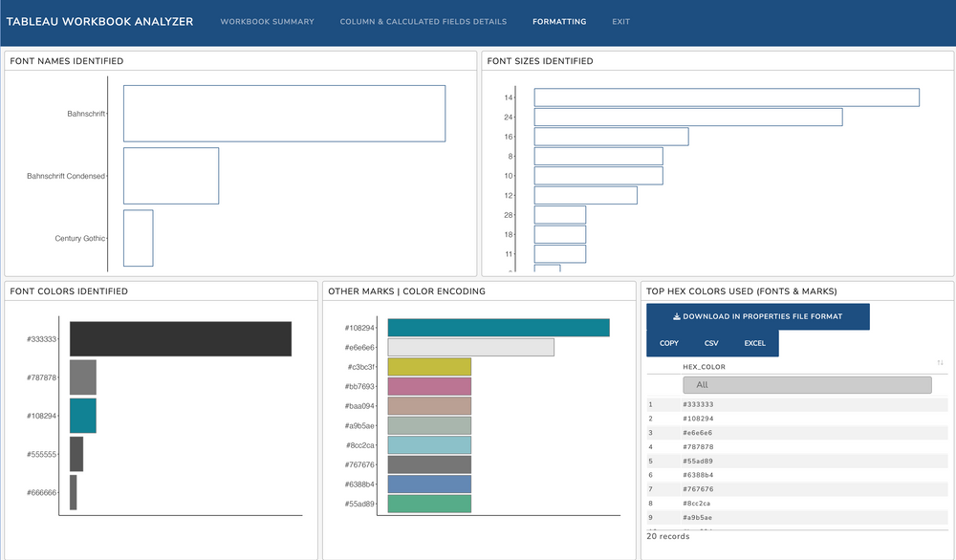This screenshot has height=560, width=956.
Task: Click the #333333 font color bar
Action: (181, 339)
